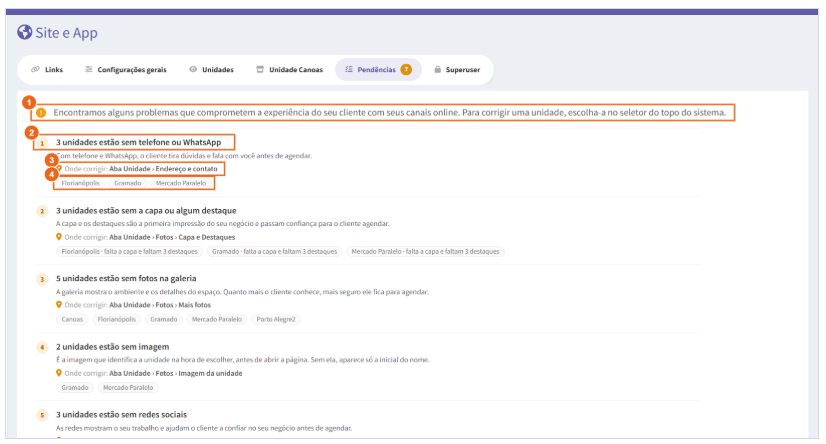Click the Gramado tag under telefone ou WhatsApp
This screenshot has height=444, width=826.
128,183
